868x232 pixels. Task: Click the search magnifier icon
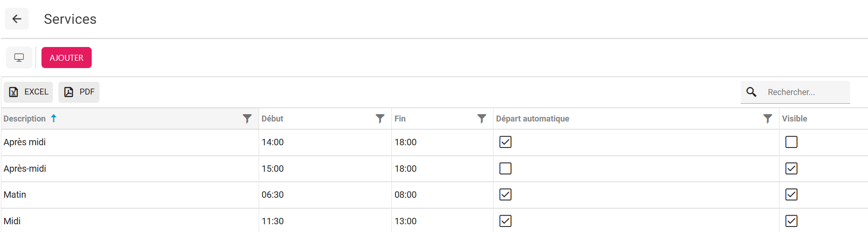[x=751, y=92]
